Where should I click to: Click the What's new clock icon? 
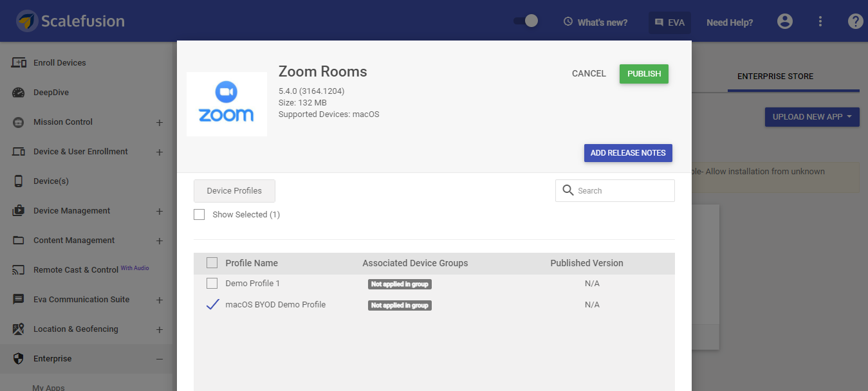(568, 22)
